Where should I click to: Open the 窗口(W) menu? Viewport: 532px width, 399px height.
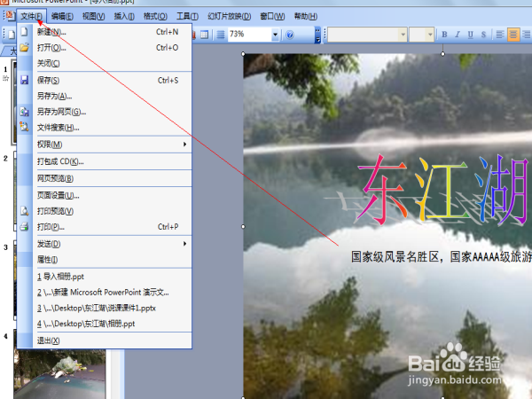272,16
